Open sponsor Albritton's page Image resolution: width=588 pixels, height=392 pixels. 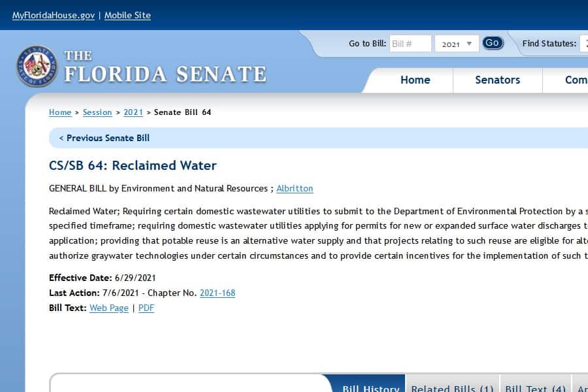click(295, 188)
